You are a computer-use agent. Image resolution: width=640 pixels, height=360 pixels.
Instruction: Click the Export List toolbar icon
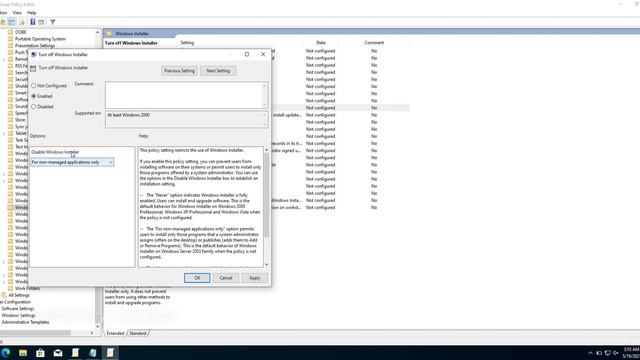point(22,22)
